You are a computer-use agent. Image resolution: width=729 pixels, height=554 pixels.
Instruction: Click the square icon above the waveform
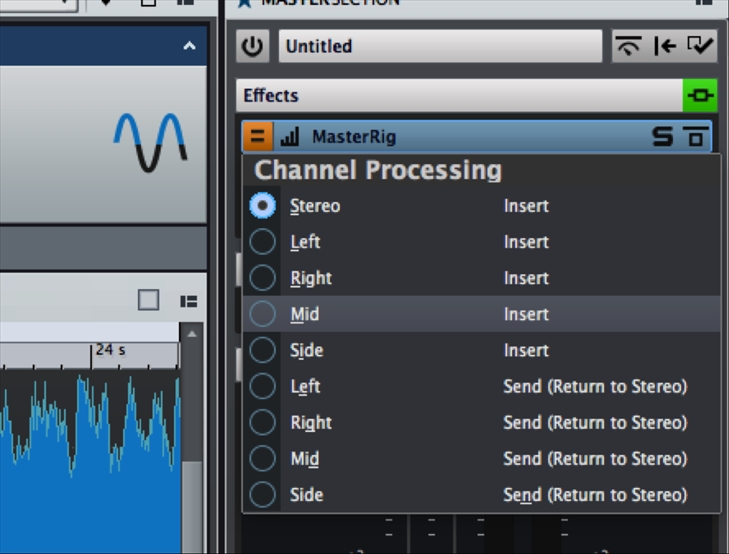click(x=149, y=300)
